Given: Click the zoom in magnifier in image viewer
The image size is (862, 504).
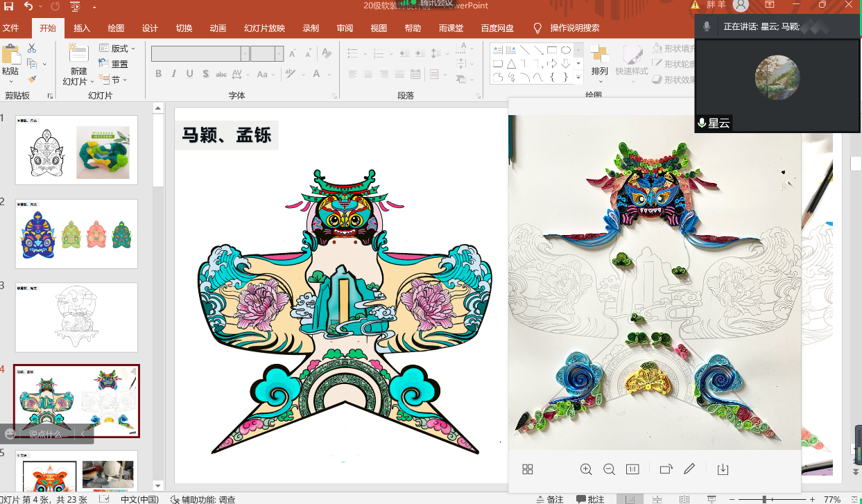Looking at the screenshot, I should point(586,469).
